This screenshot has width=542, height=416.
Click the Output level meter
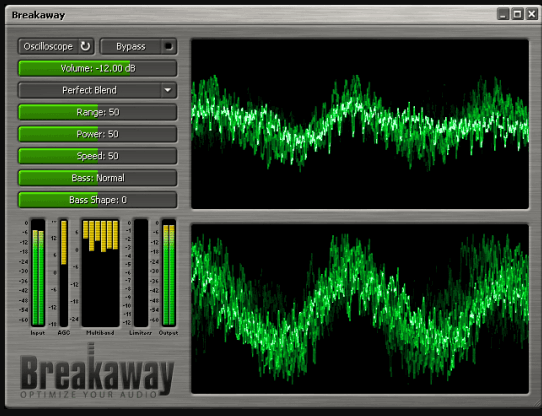tap(169, 272)
